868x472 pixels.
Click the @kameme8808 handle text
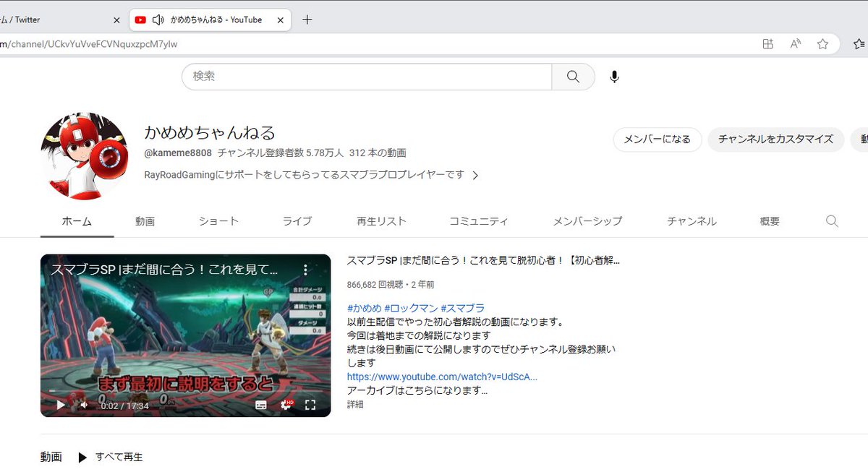(x=178, y=153)
